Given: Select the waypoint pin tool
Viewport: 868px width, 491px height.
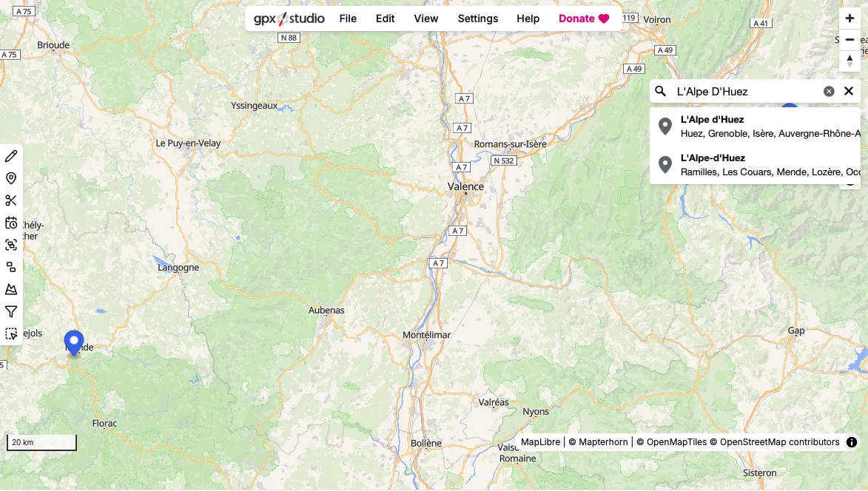Looking at the screenshot, I should point(11,178).
